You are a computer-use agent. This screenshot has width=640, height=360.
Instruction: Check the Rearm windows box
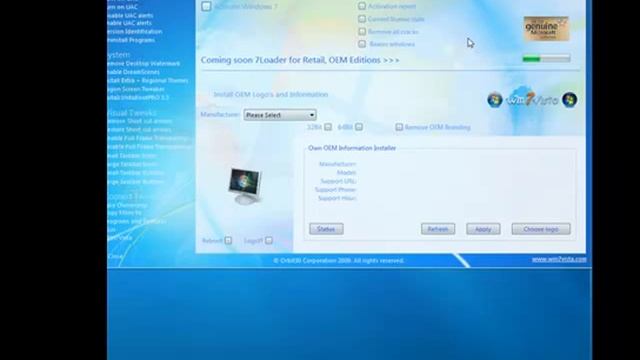pyautogui.click(x=362, y=44)
